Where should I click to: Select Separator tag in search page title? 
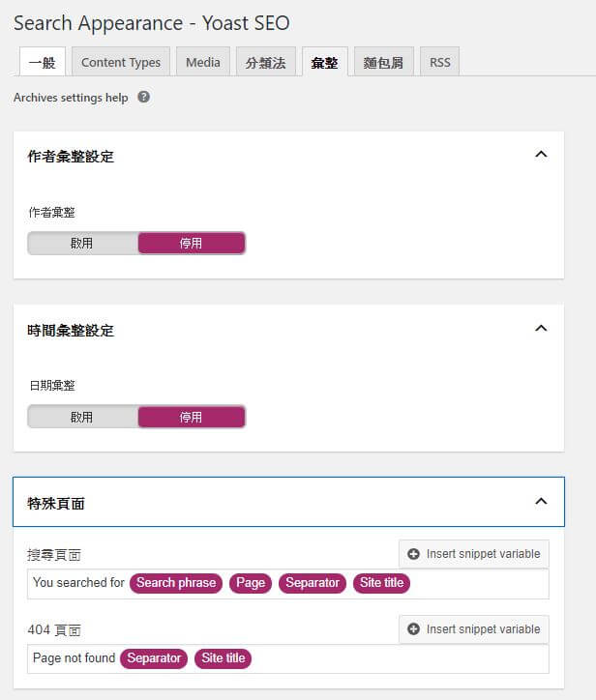[313, 583]
